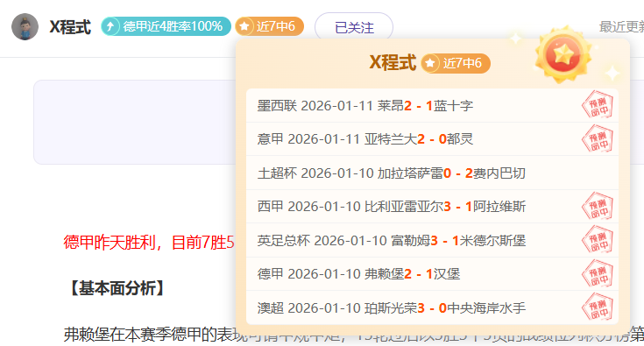
Task: Click 预测命中 stamp on 亚特兰大 row
Action: [598, 138]
